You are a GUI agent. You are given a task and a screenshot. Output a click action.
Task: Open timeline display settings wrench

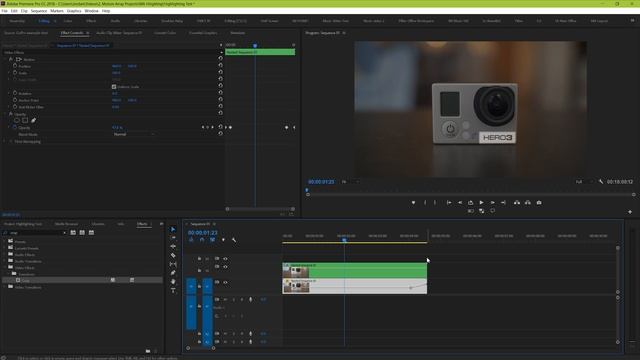tap(234, 240)
